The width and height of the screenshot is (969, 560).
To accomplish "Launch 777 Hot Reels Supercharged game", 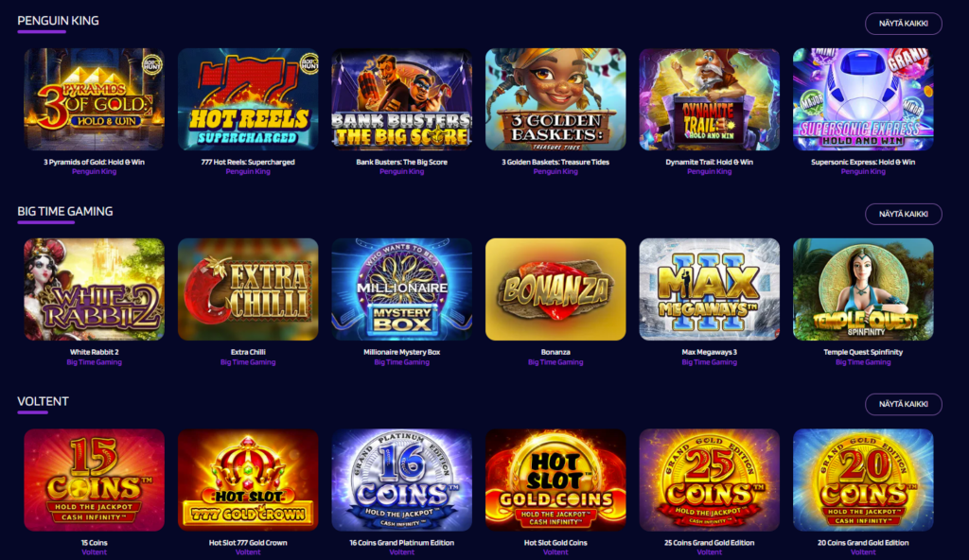I will click(248, 99).
